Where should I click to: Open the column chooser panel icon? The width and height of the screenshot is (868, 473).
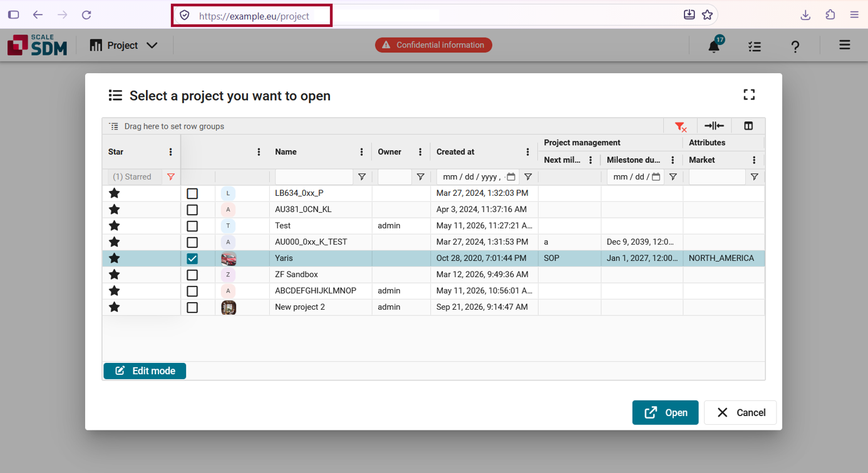point(748,126)
